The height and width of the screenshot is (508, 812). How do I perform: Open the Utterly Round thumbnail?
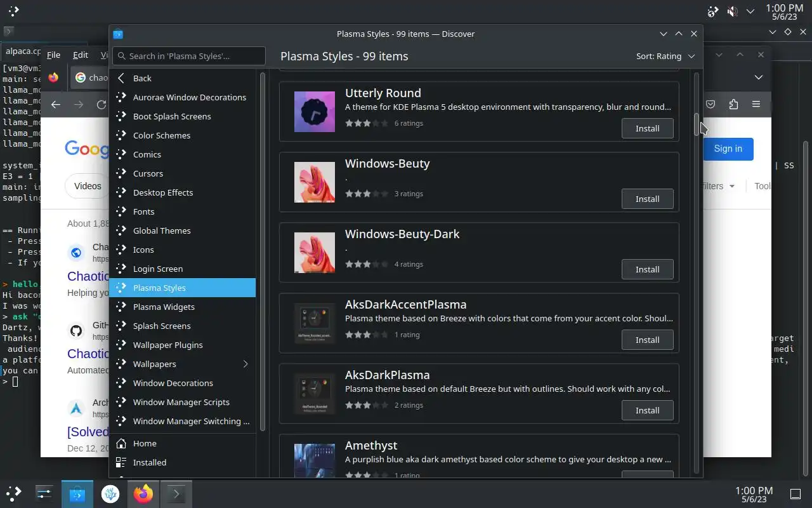(x=315, y=112)
